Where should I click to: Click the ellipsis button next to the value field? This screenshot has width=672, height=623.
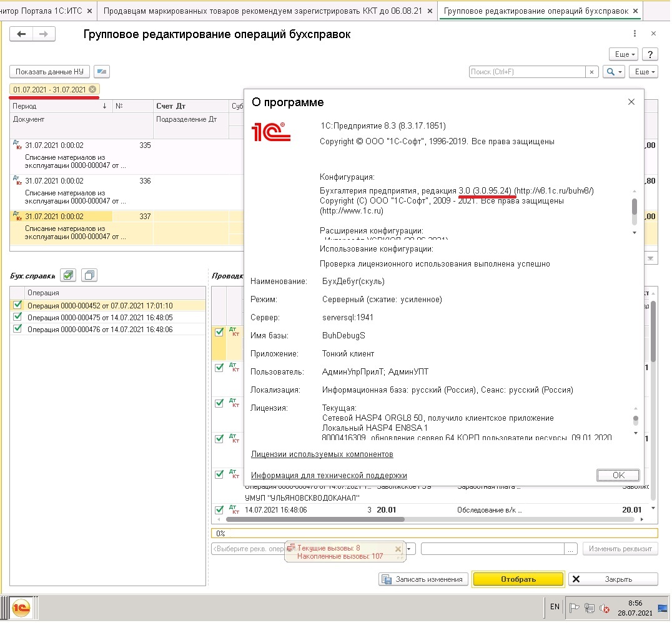570,549
